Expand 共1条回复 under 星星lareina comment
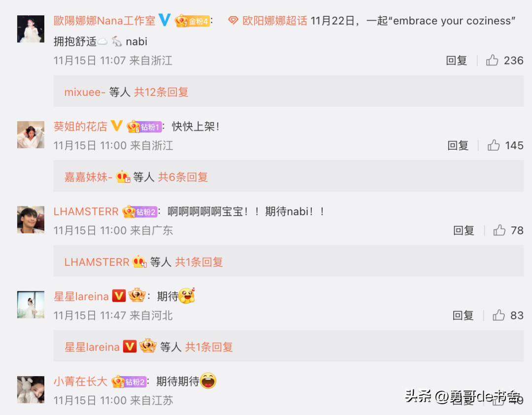The image size is (532, 415). 209,347
